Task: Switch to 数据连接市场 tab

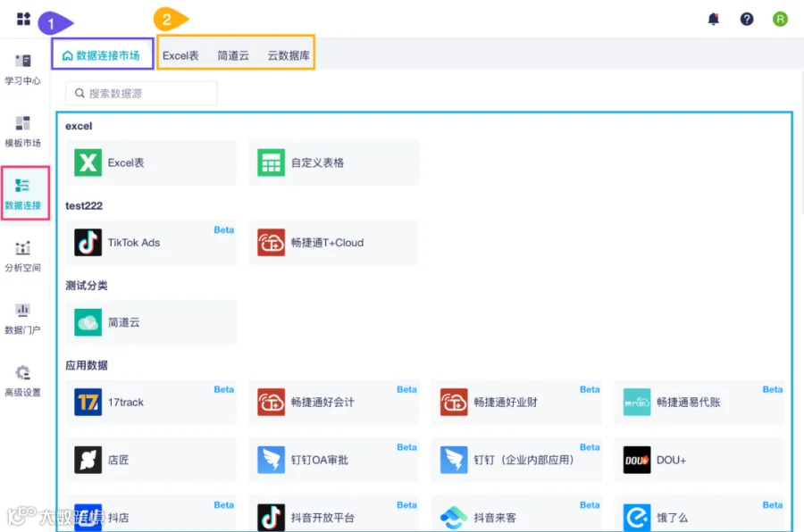Action: pos(101,54)
